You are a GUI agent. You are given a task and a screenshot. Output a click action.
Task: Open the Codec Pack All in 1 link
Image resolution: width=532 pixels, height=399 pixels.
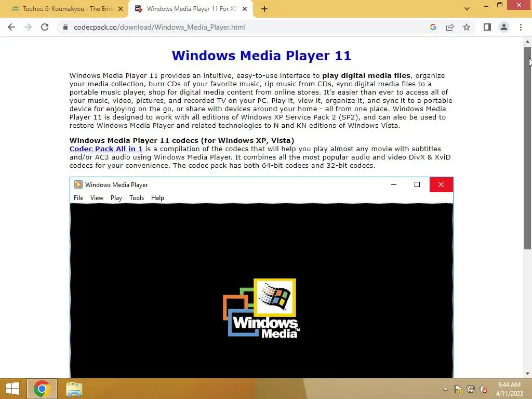(106, 149)
